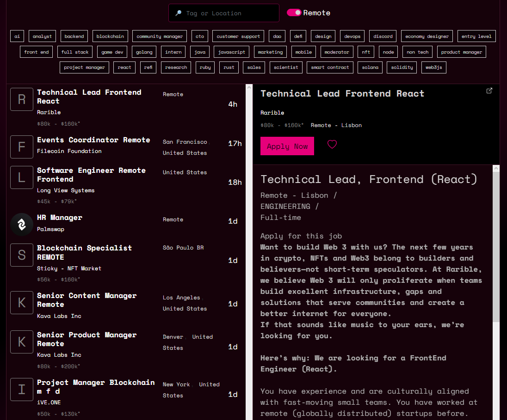Pick the scientist tag

[x=286, y=67]
